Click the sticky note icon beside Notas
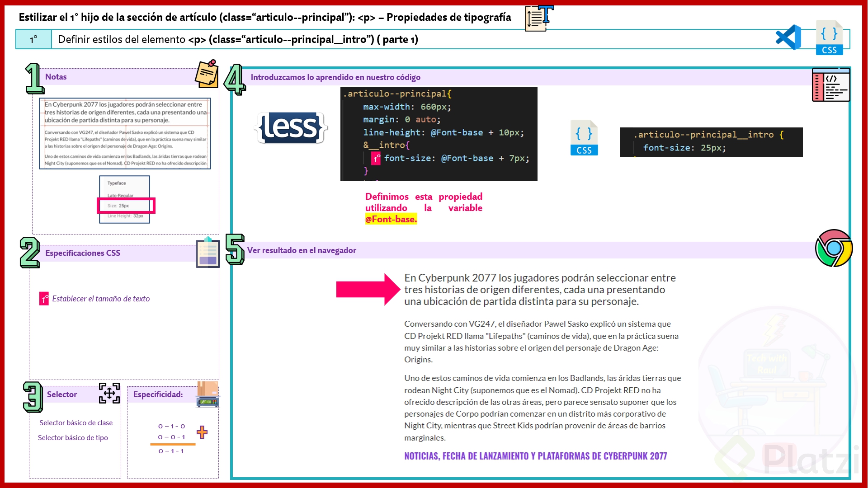The height and width of the screenshot is (488, 868). (x=207, y=74)
